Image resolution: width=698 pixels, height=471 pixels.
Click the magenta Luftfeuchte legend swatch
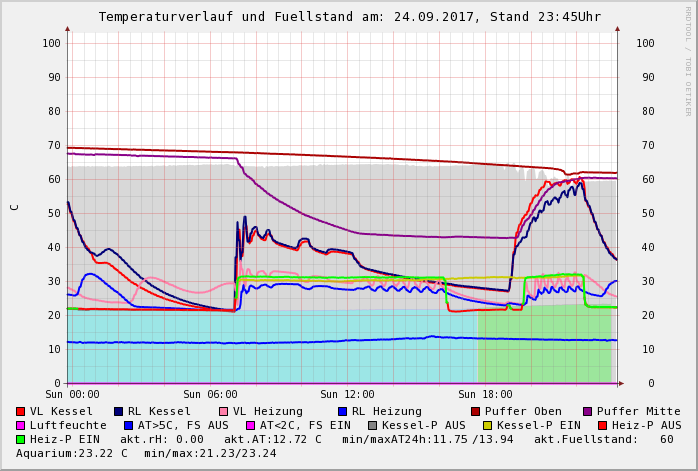(x=21, y=425)
